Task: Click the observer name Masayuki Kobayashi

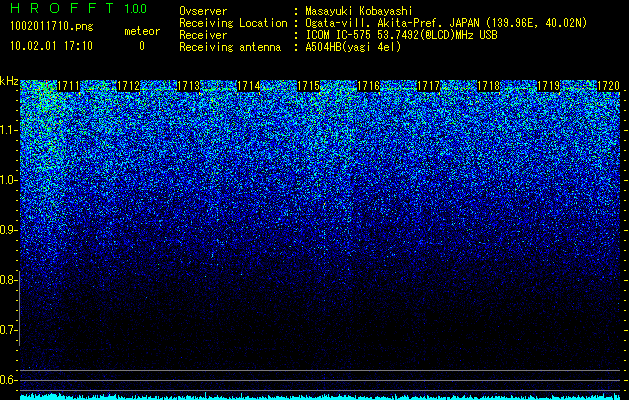Action: pyautogui.click(x=359, y=11)
